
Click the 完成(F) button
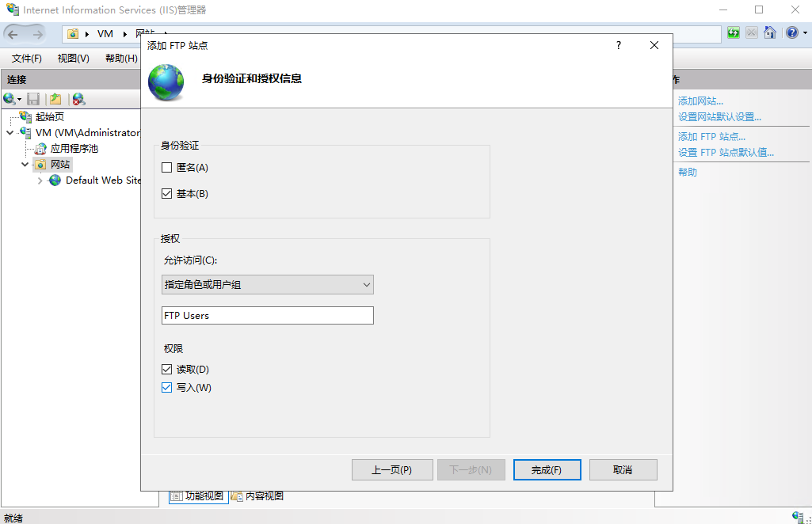[547, 470]
